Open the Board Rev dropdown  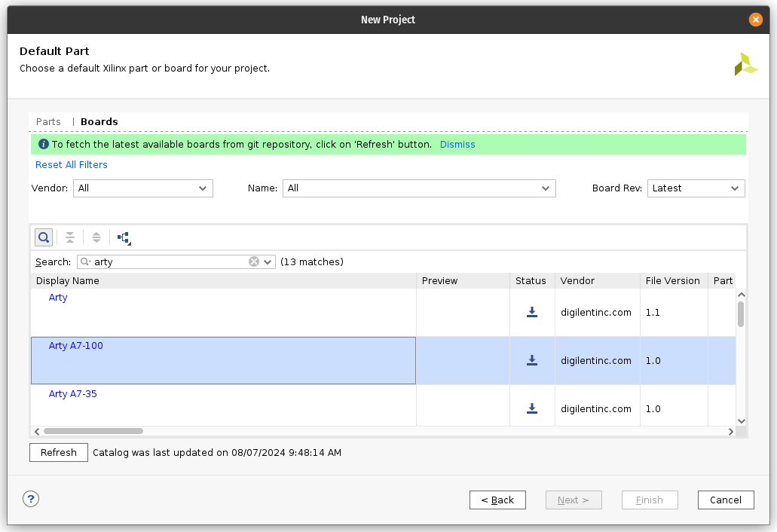click(696, 188)
